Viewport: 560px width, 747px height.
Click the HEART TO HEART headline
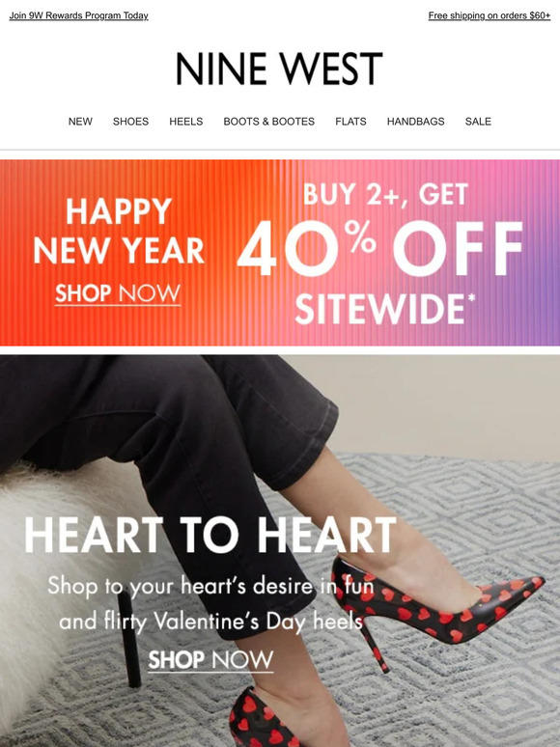(210, 535)
